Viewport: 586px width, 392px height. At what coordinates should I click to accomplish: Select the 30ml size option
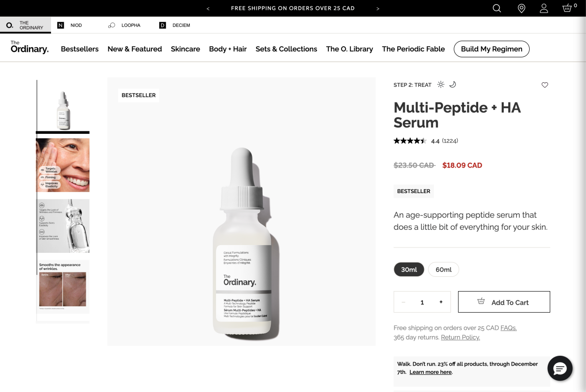pyautogui.click(x=409, y=269)
